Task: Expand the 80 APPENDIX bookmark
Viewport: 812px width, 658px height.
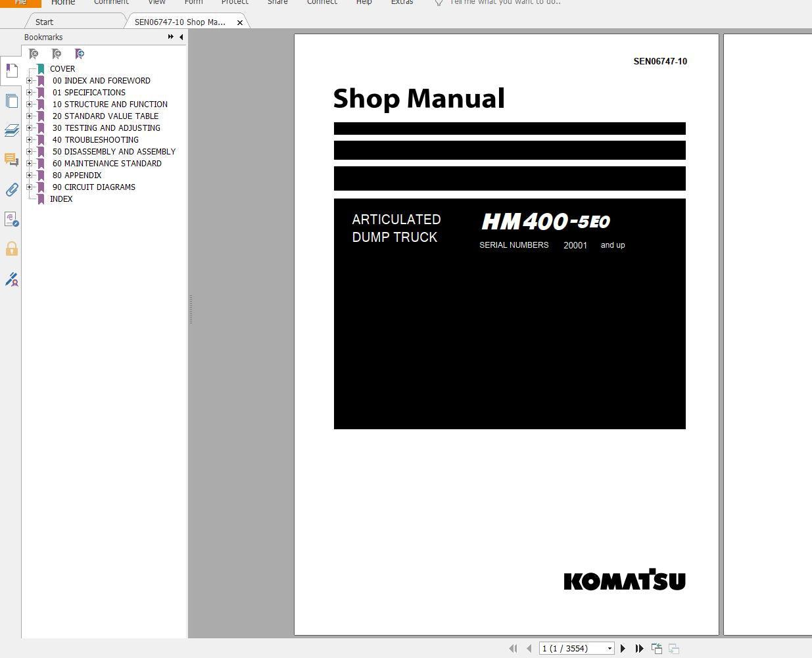Action: point(29,175)
